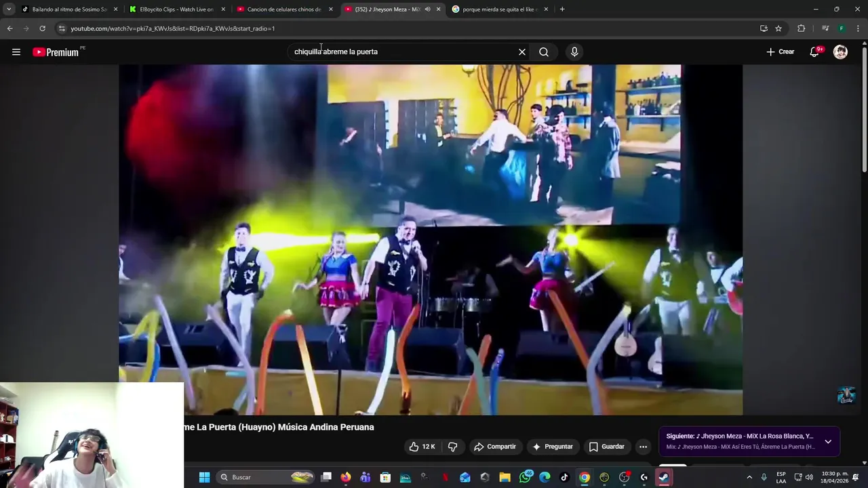Switch to Bailando al ritmo de Sosimo tab

point(69,9)
